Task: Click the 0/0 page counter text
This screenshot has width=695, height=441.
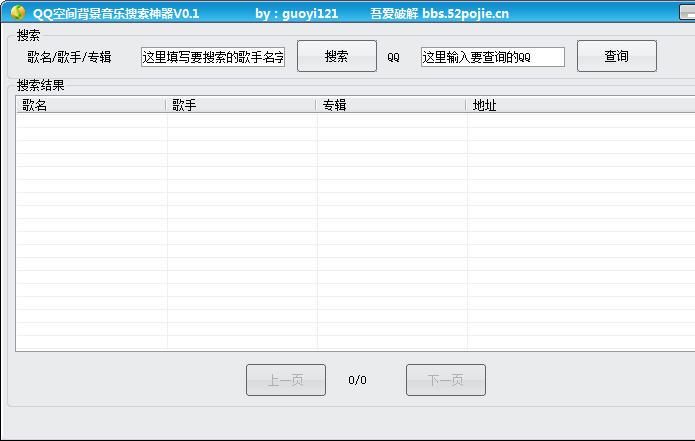Action: [357, 380]
